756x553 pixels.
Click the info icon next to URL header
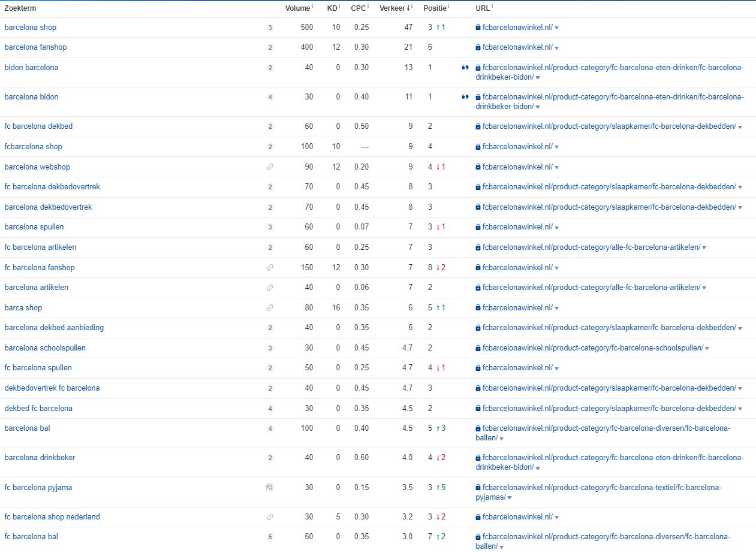(492, 7)
